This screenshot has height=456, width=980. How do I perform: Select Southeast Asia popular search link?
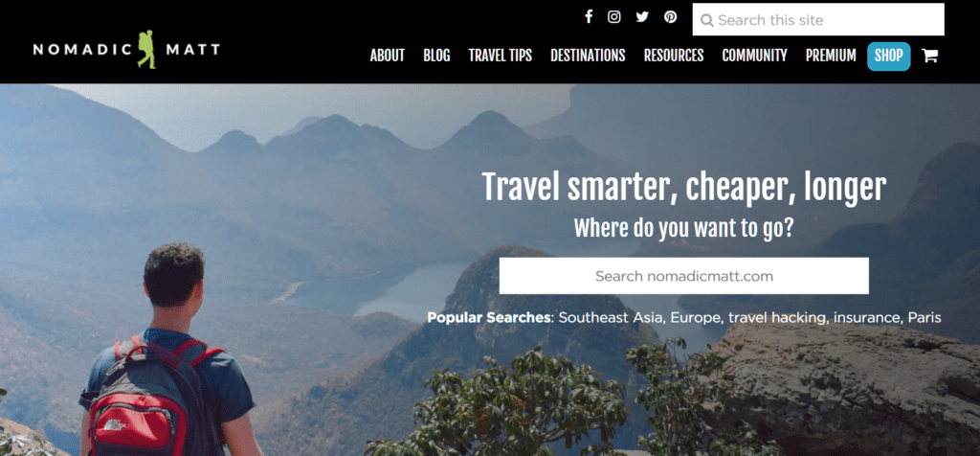612,318
